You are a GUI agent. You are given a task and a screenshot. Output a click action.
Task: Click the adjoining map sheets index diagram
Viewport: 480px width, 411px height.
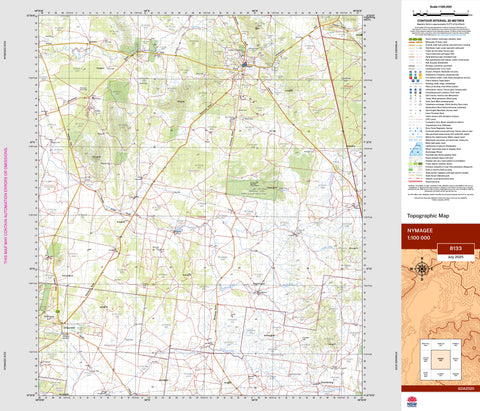[x=440, y=359]
